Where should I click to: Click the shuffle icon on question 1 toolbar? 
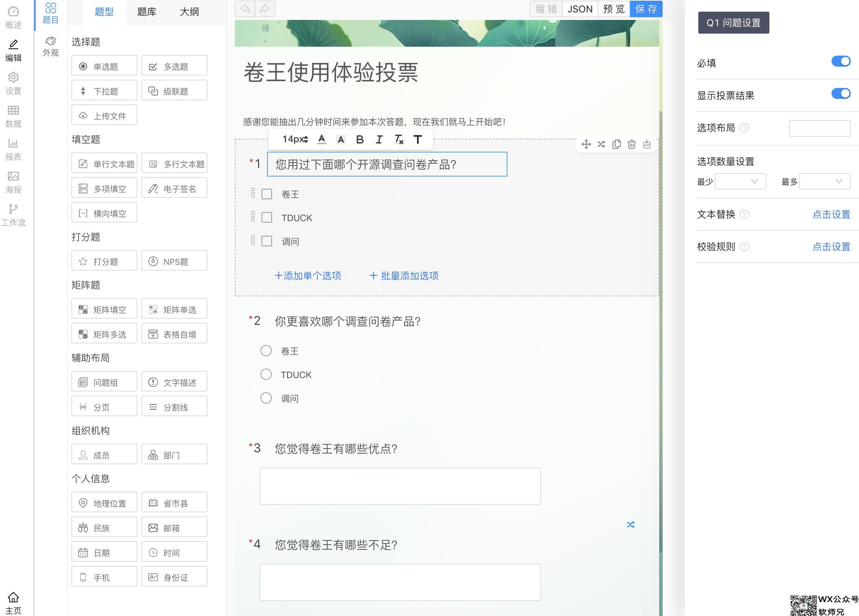pos(601,144)
